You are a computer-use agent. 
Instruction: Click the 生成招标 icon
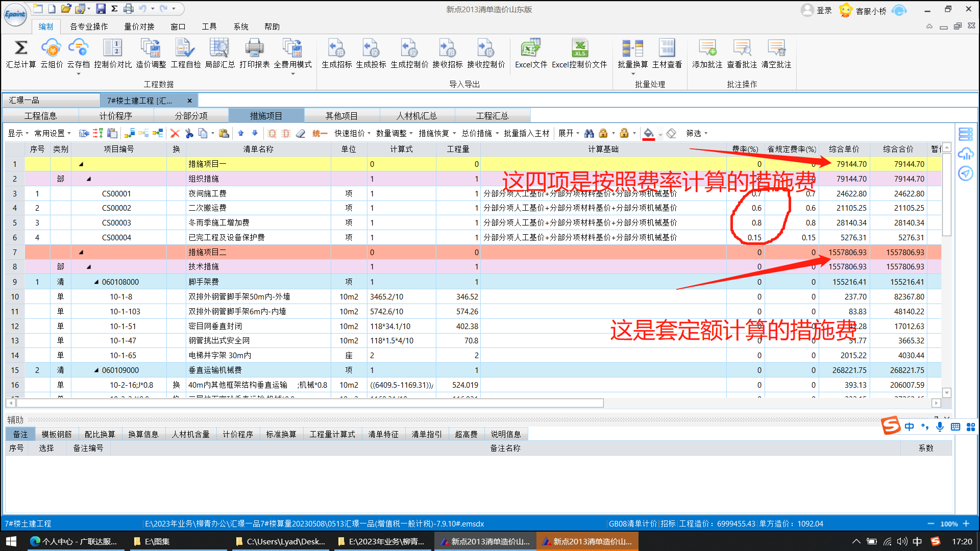336,48
